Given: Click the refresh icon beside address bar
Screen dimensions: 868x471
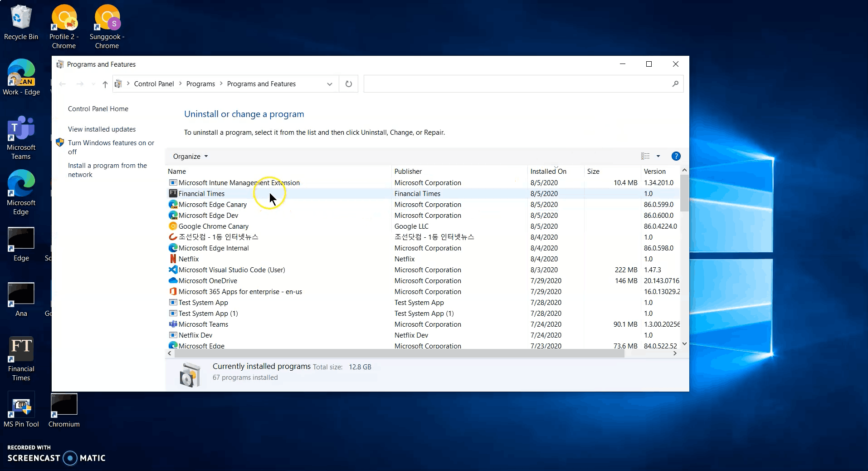Looking at the screenshot, I should pyautogui.click(x=348, y=84).
